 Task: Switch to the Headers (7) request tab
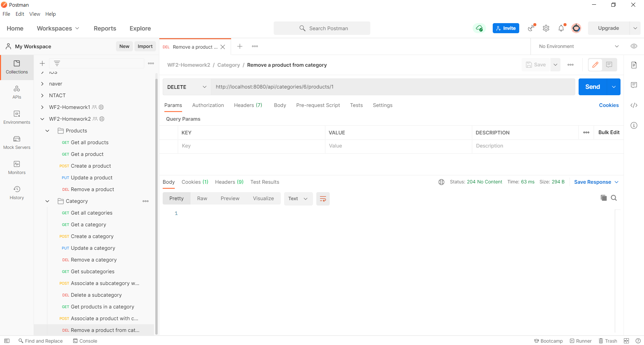(248, 105)
